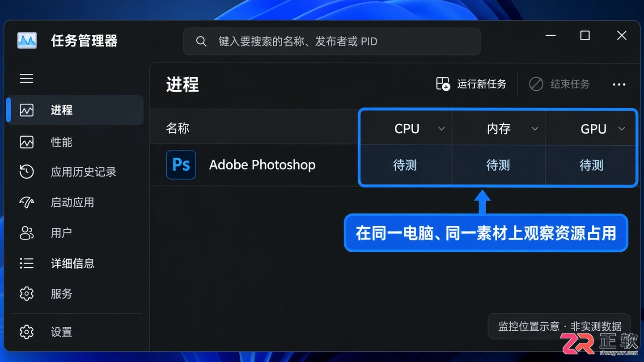Click the 服务 gear icon
The width and height of the screenshot is (644, 362).
tap(26, 294)
